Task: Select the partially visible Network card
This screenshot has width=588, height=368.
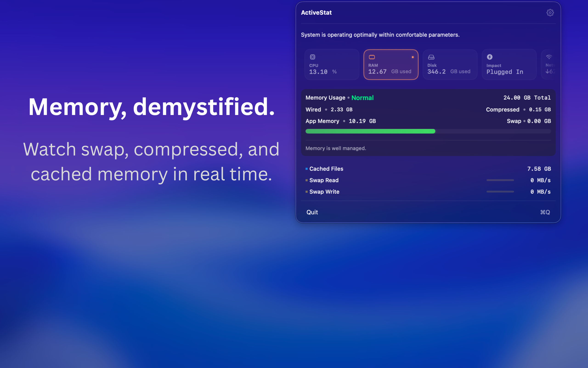Action: point(548,64)
